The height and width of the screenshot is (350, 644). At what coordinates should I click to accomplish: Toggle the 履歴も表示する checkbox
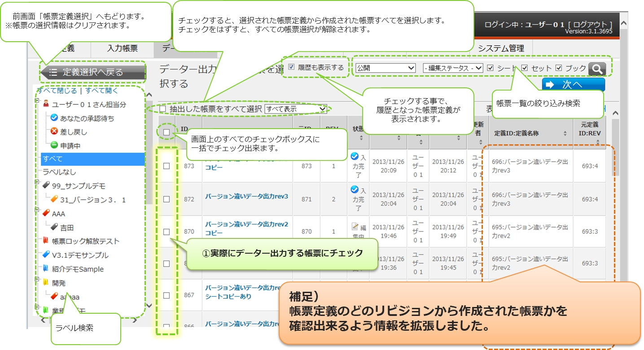click(291, 68)
